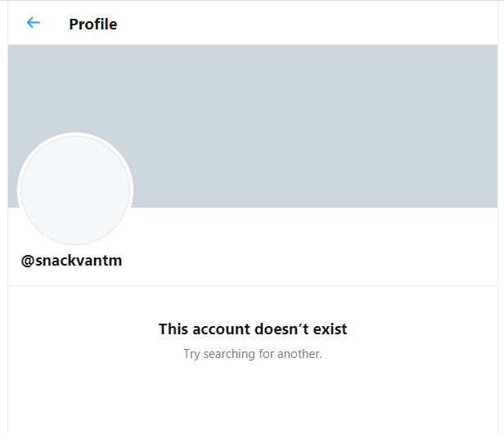Click the word "Profile" next to arrow
The image size is (504, 434).
point(93,25)
